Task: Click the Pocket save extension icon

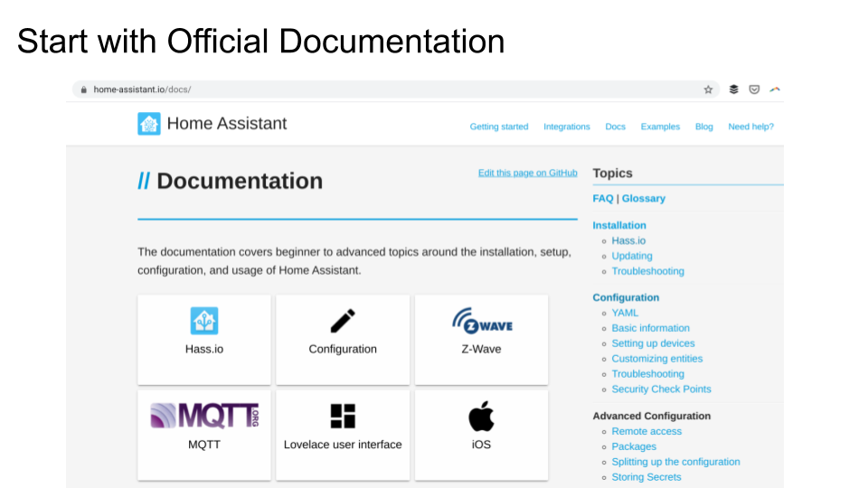Action: (754, 89)
